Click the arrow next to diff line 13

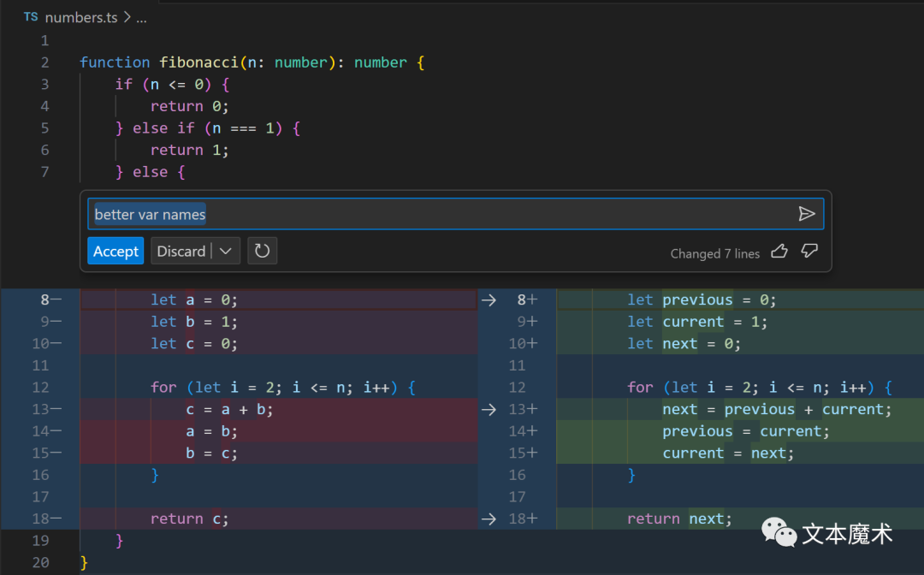point(489,410)
